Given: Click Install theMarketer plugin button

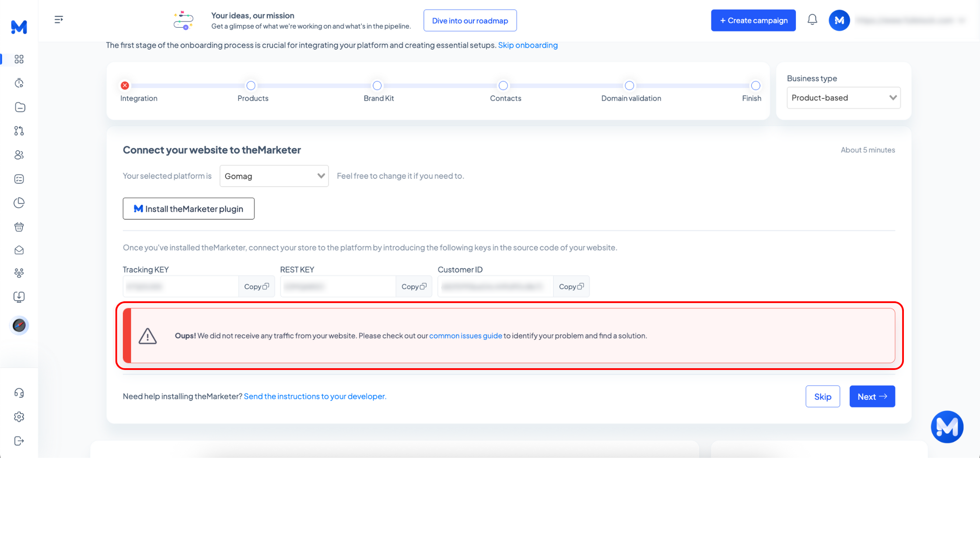Looking at the screenshot, I should 189,209.
